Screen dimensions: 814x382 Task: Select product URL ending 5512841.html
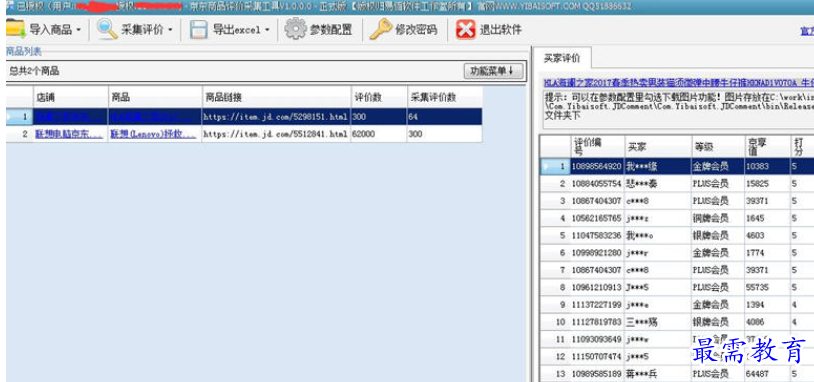276,134
